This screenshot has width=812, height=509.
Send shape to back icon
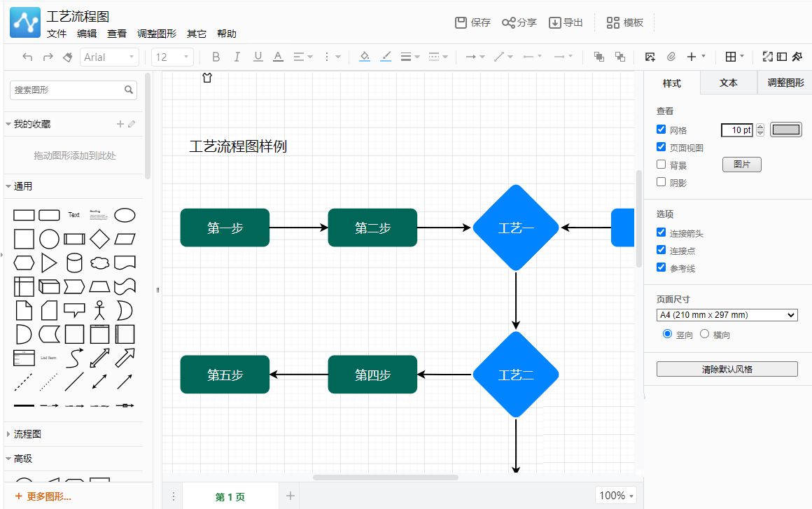click(620, 57)
